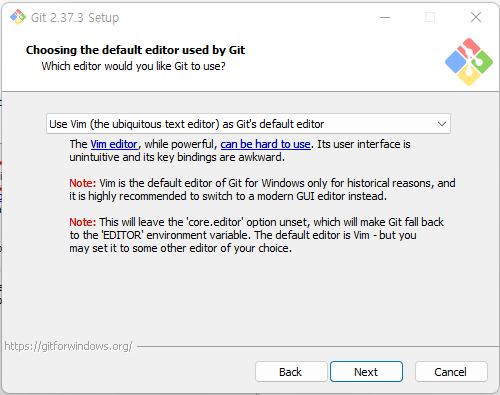Click the 'Choosing the default editor used by Git' heading
500x395 pixels.
click(x=135, y=50)
